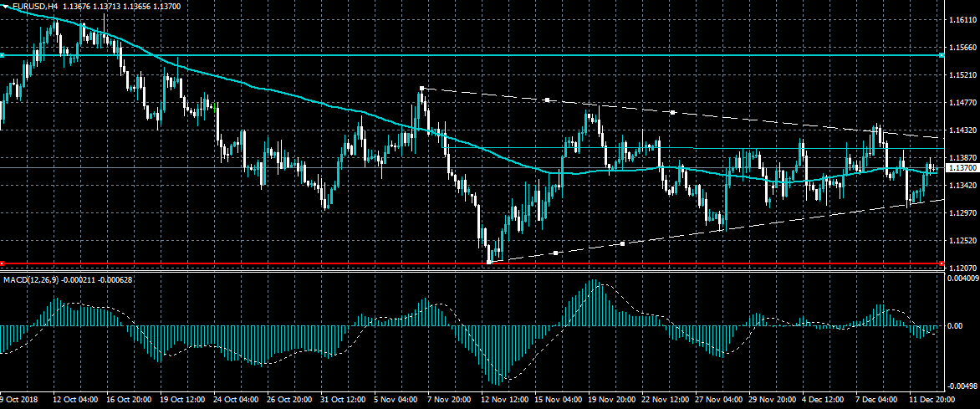The image size is (980, 409).
Task: Click the 0.00 MACD scale label
Action: (957, 326)
